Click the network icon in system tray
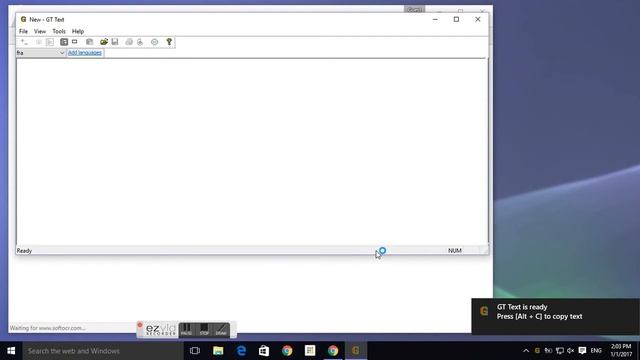Image resolution: width=640 pixels, height=360 pixels. [560, 351]
